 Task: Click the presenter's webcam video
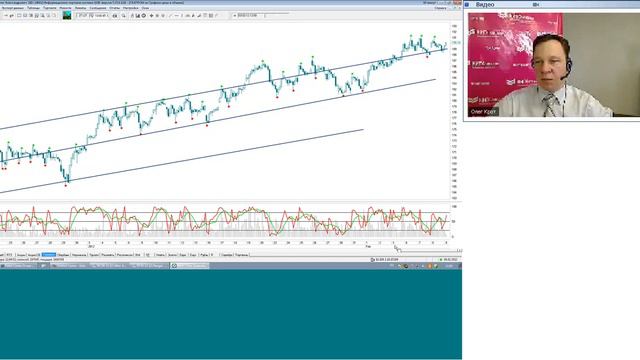tap(554, 65)
